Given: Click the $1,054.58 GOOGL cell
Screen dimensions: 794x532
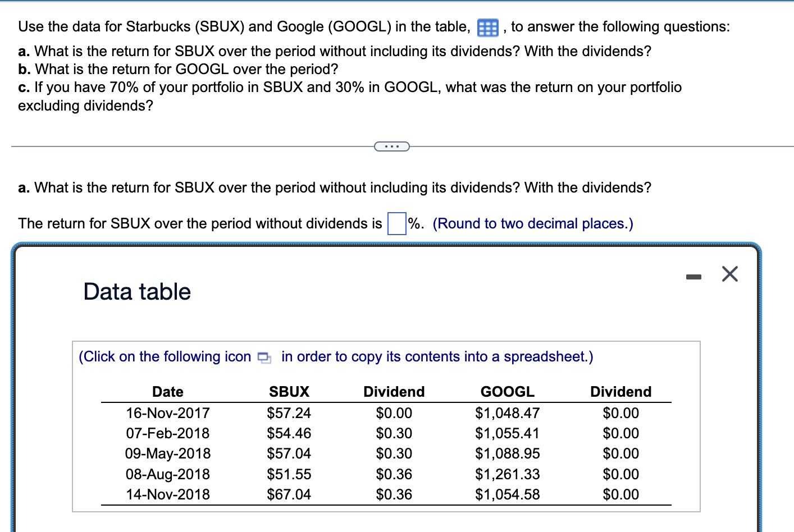Looking at the screenshot, I should (506, 494).
